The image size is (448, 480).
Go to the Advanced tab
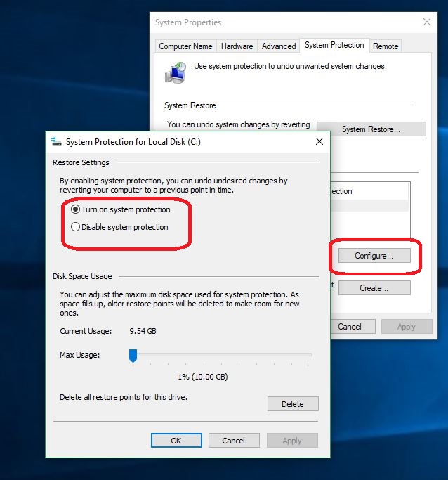coord(279,46)
